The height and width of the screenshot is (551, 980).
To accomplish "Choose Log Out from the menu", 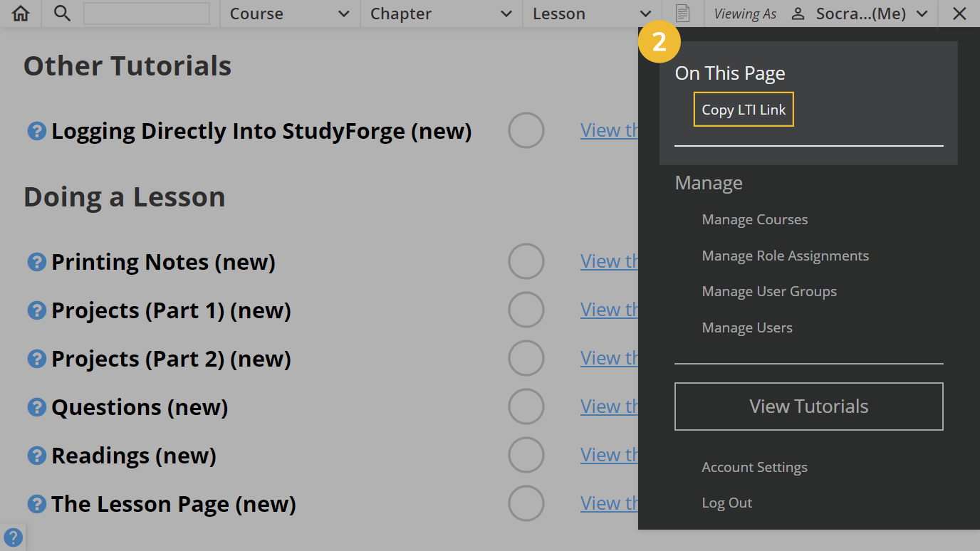I will [x=726, y=503].
